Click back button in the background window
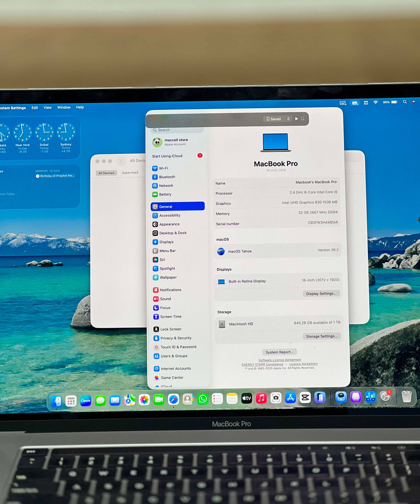420x504 pixels. pos(121,161)
